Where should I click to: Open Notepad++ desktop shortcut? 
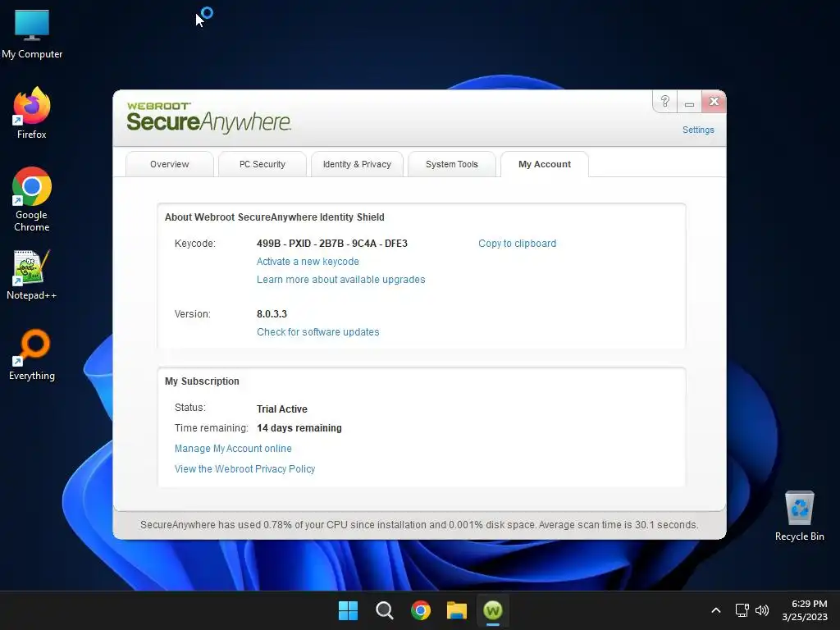[x=32, y=276]
